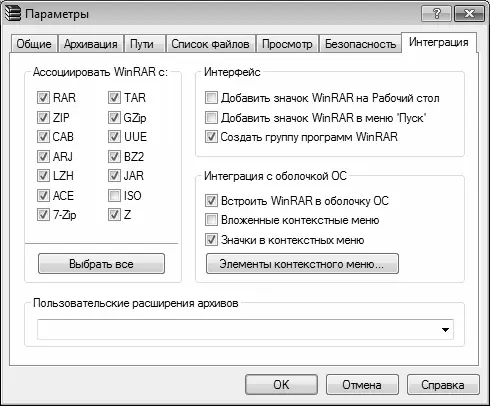Toggle the 7-Zip association checkbox
The width and height of the screenshot is (490, 406).
(43, 215)
